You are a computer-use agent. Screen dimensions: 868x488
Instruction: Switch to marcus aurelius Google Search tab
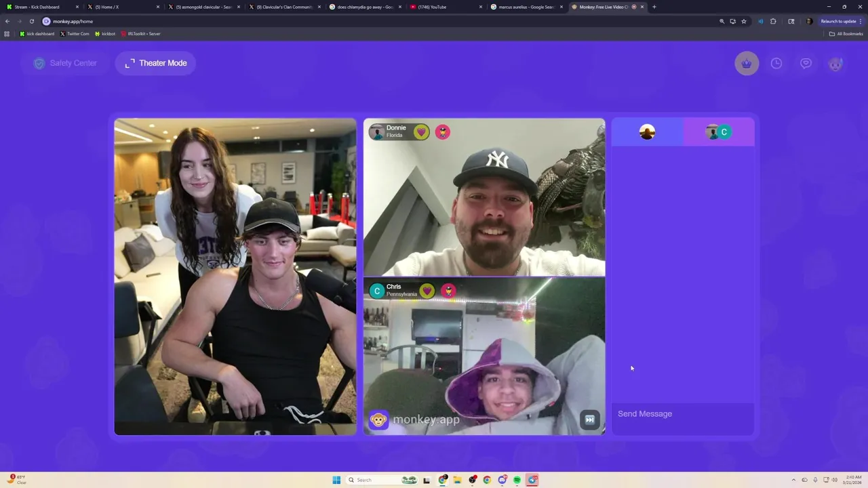coord(526,7)
